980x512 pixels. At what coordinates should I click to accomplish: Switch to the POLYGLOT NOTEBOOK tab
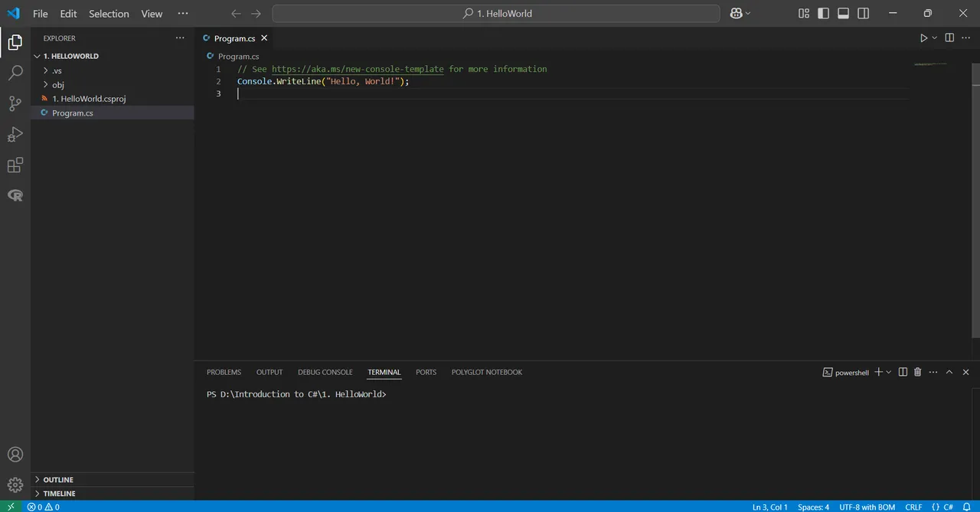click(x=487, y=372)
